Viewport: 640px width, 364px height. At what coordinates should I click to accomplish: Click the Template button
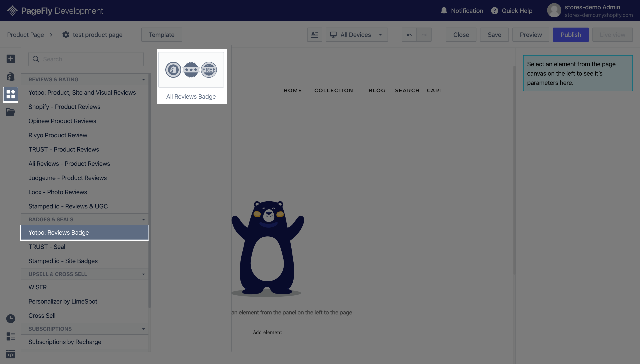(x=162, y=34)
